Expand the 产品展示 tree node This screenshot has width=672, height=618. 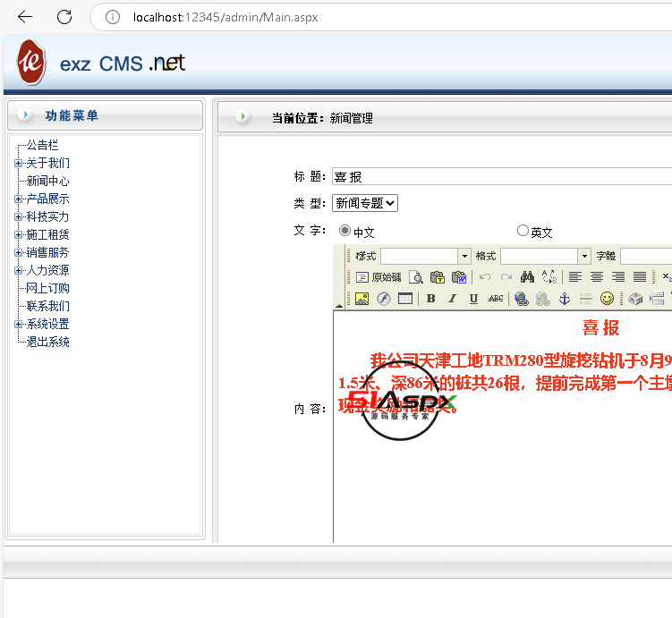point(18,199)
